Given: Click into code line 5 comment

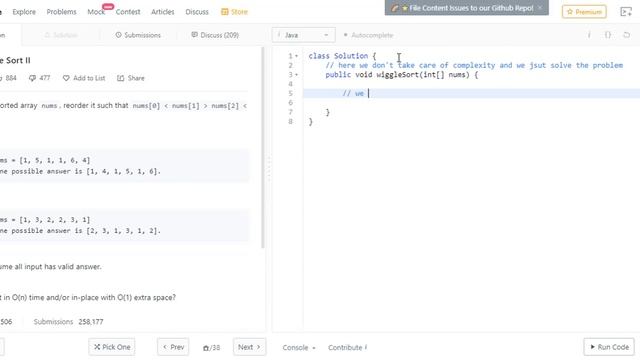Looking at the screenshot, I should coord(353,93).
